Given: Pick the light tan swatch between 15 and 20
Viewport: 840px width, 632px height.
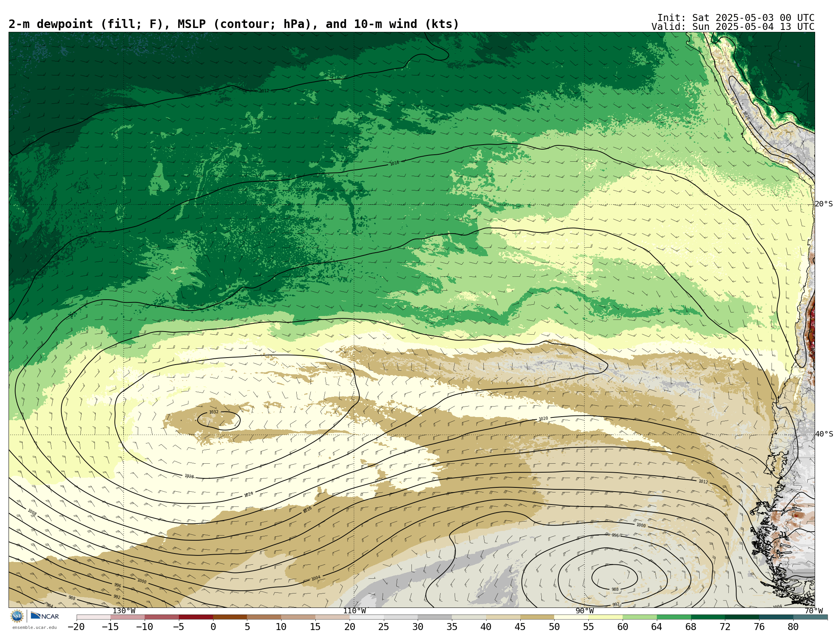Looking at the screenshot, I should pos(332,617).
